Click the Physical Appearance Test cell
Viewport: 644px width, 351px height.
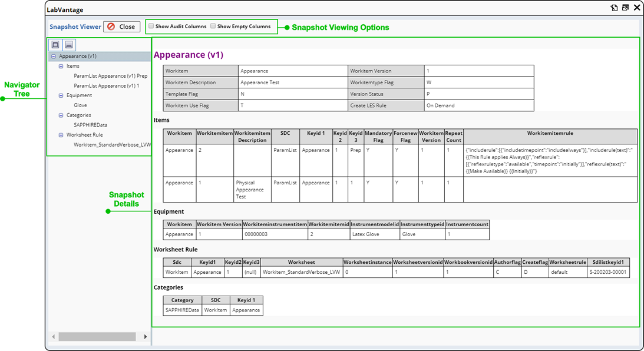click(x=252, y=190)
